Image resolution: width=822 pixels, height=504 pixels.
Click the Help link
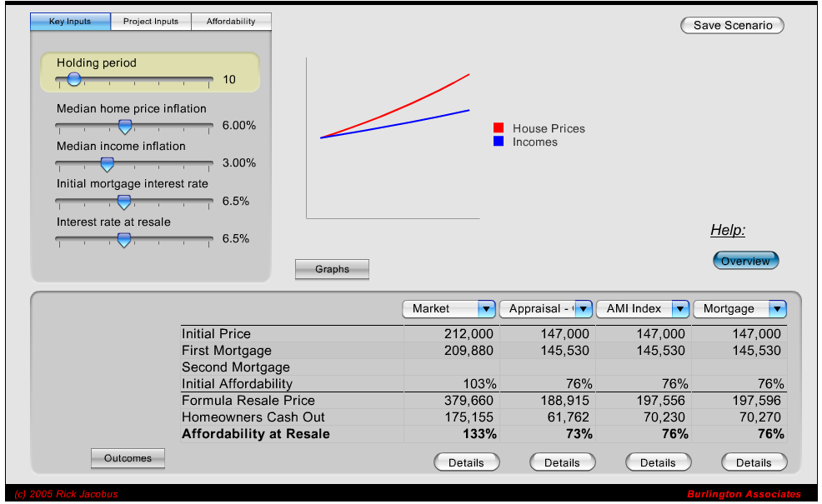coord(728,230)
